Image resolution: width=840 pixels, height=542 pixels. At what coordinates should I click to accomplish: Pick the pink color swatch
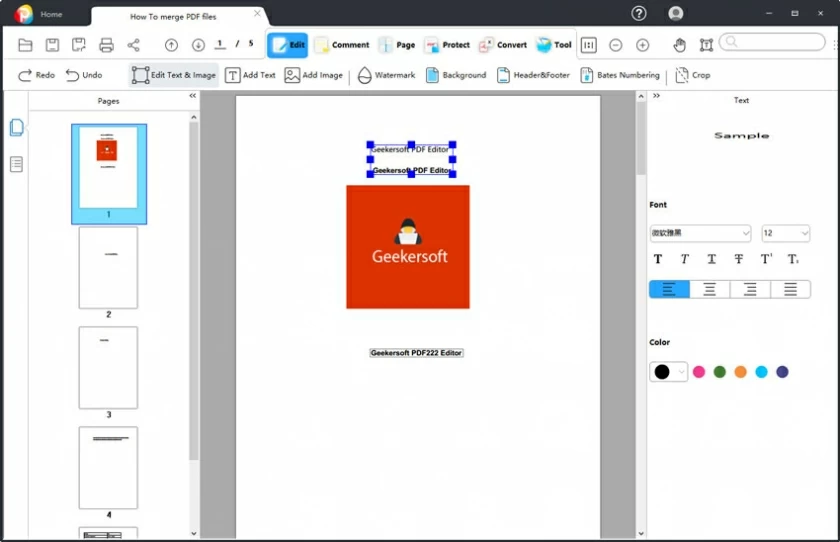(x=699, y=372)
